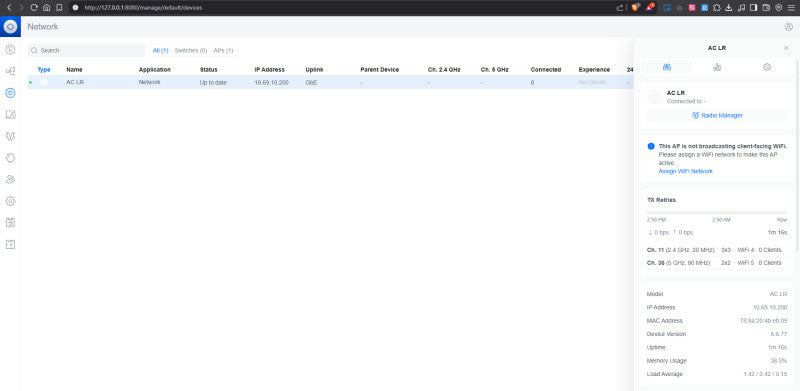The width and height of the screenshot is (800, 391).
Task: Click the MAC Address value in panel
Action: 763,321
